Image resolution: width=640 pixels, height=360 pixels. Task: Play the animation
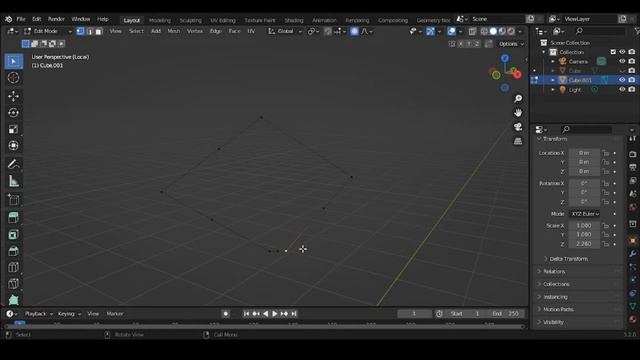(x=275, y=314)
